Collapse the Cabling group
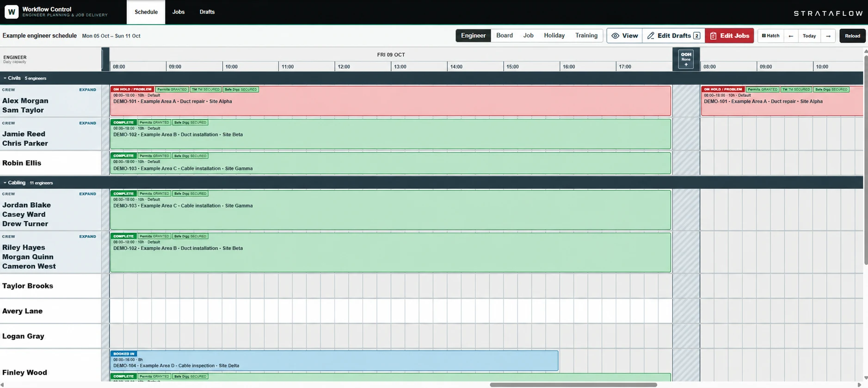 [5, 183]
